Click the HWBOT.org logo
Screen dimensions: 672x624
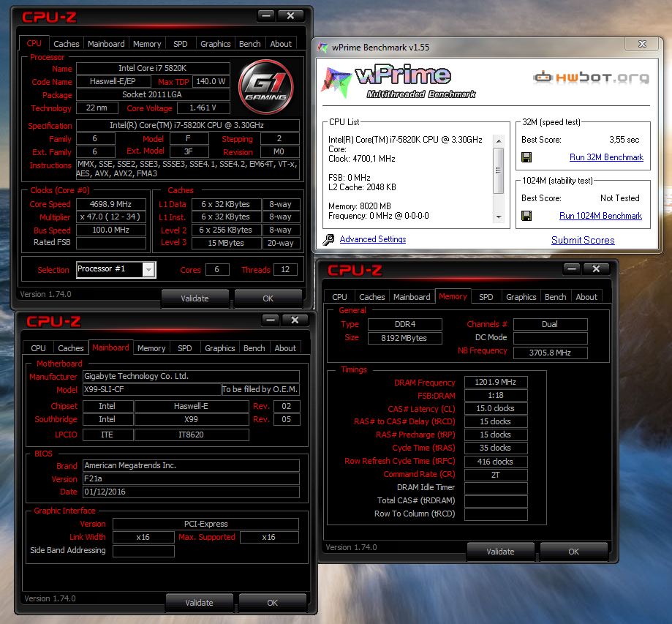point(592,78)
